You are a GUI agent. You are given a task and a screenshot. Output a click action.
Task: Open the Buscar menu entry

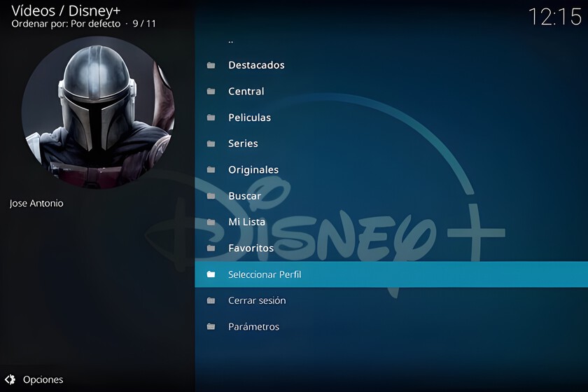[x=391, y=196]
